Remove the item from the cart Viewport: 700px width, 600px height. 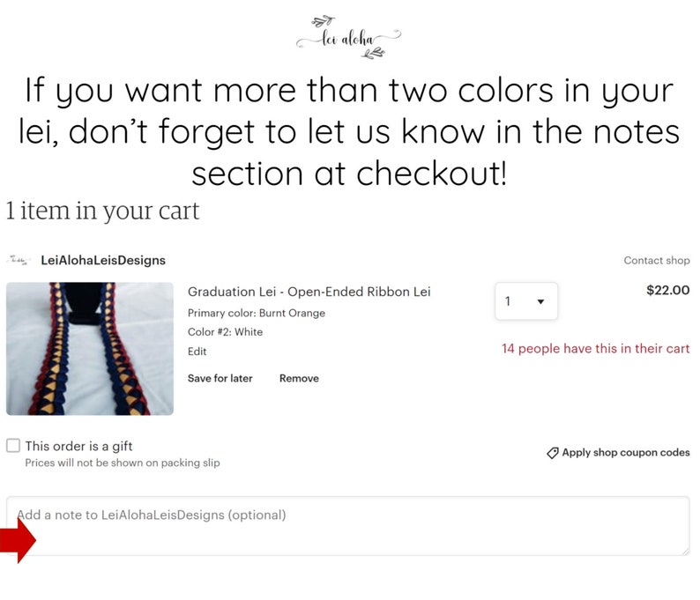click(x=299, y=378)
